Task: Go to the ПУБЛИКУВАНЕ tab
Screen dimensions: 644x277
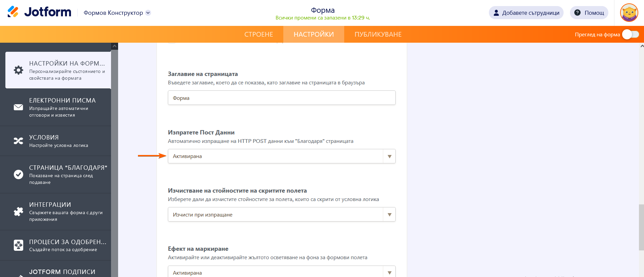Action: click(378, 34)
